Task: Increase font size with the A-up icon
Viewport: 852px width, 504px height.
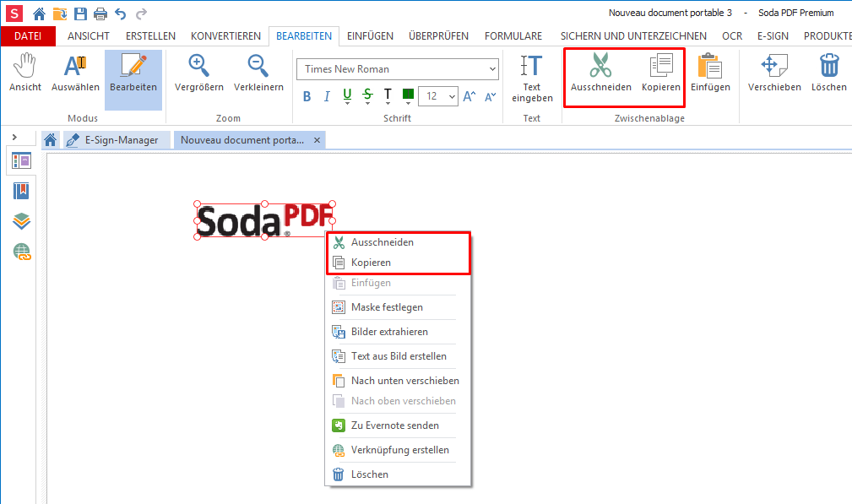Action: 469,97
